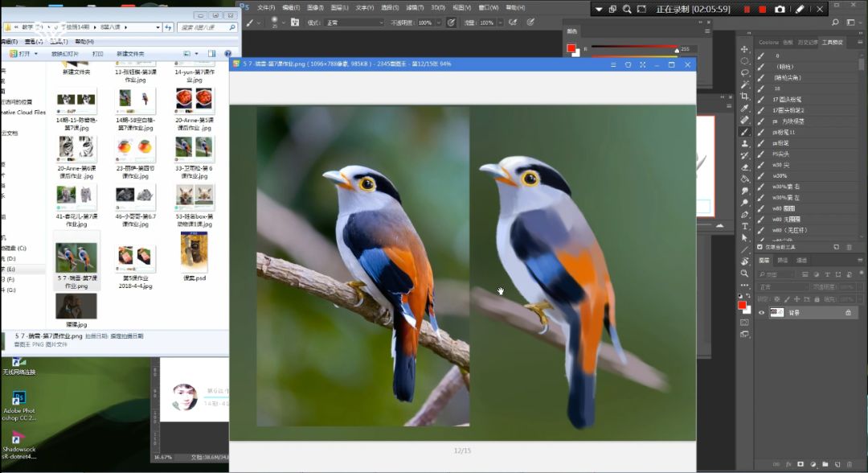Open the recorder bar dropdown arrow

[x=599, y=9]
